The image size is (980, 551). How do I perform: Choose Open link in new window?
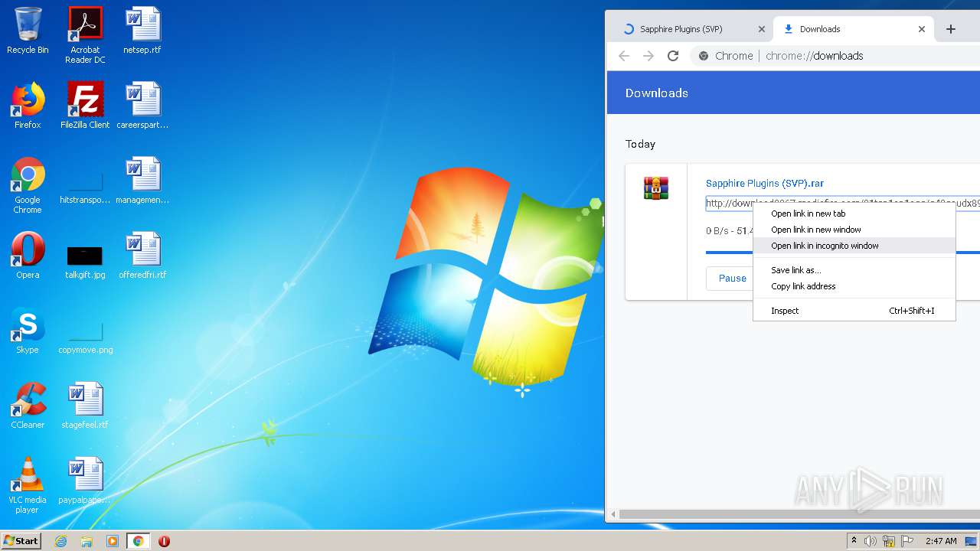(x=854, y=230)
